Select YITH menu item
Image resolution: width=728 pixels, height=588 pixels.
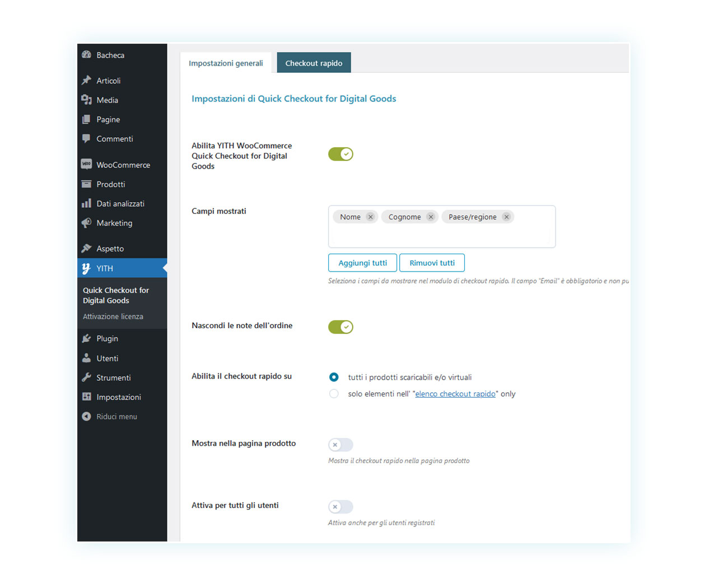122,268
